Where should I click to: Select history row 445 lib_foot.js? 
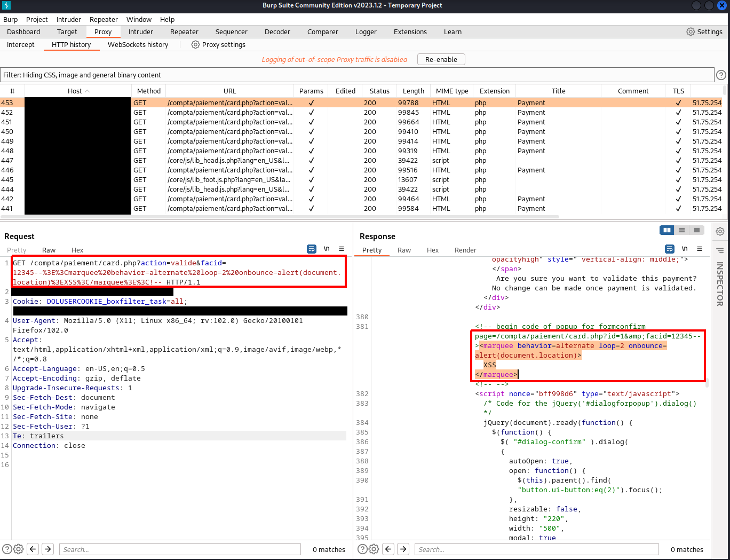[x=361, y=179]
